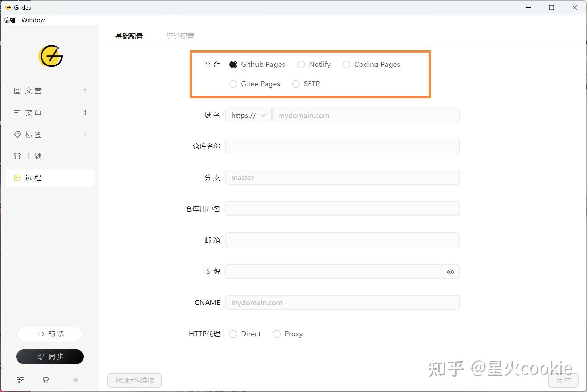The width and height of the screenshot is (587, 392).
Task: Focus the 邮箱 email field
Action: [343, 240]
